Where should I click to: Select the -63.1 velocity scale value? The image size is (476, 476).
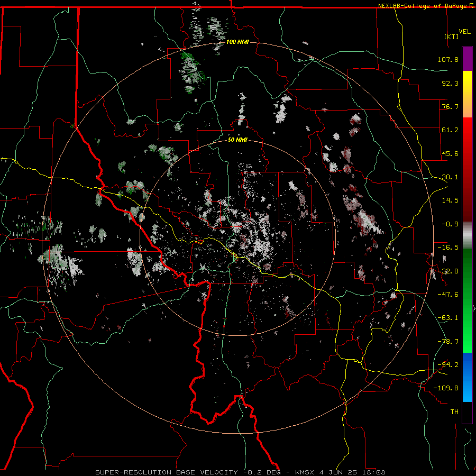(448, 318)
